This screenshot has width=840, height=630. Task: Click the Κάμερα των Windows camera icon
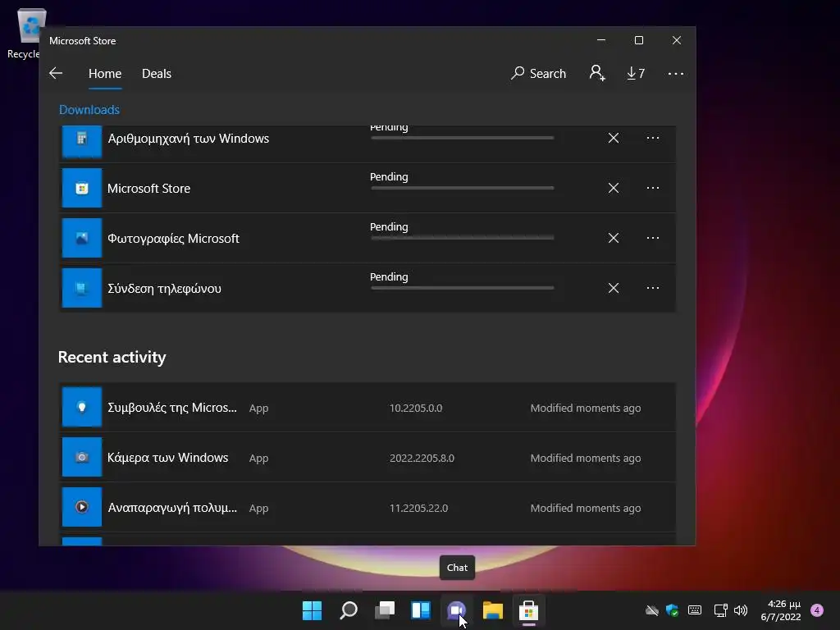(x=82, y=458)
